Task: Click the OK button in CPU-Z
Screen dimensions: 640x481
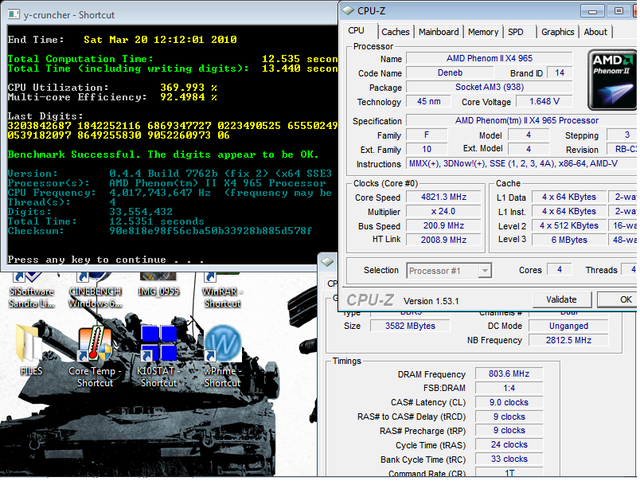Action: coord(624,299)
